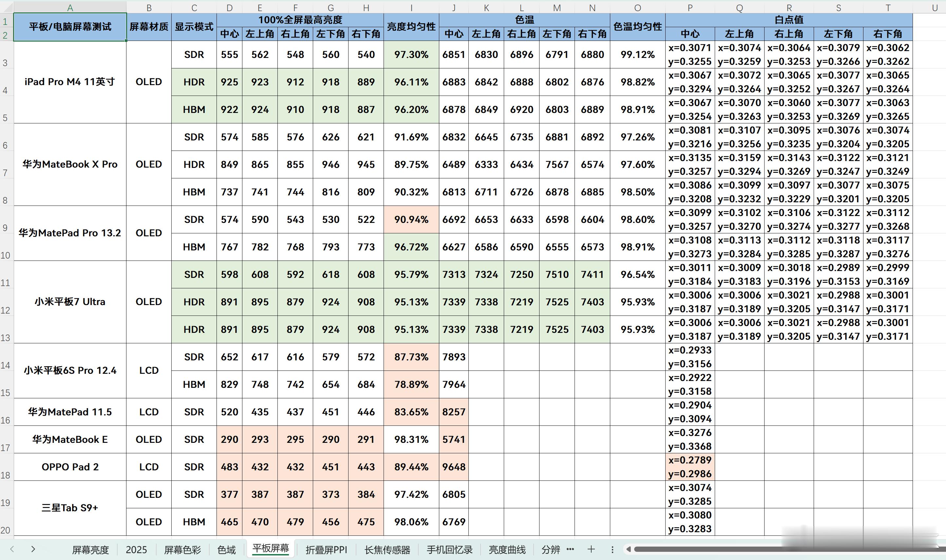Image resolution: width=946 pixels, height=560 pixels.
Task: Select the 829 center brightness cell
Action: [229, 385]
